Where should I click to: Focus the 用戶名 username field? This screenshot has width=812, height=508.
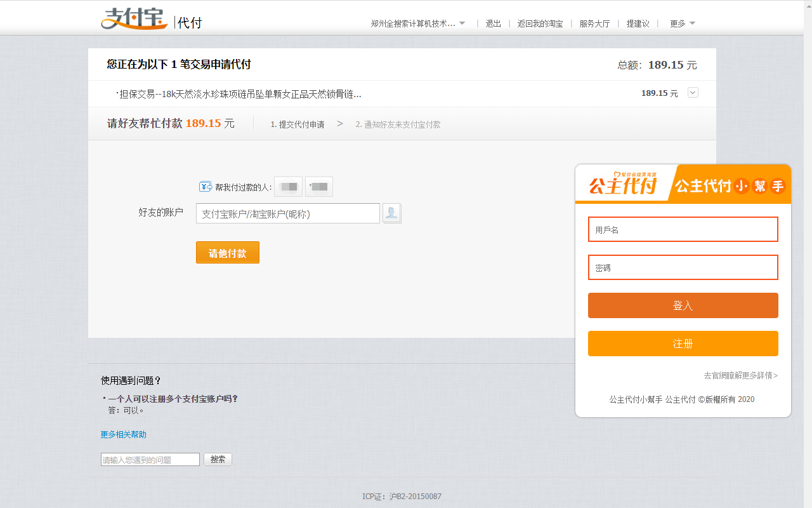tap(683, 229)
